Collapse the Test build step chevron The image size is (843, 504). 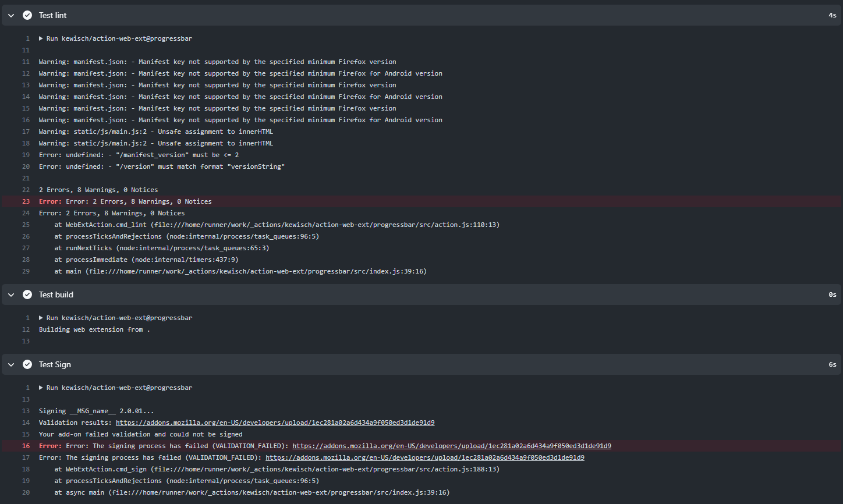coord(11,294)
